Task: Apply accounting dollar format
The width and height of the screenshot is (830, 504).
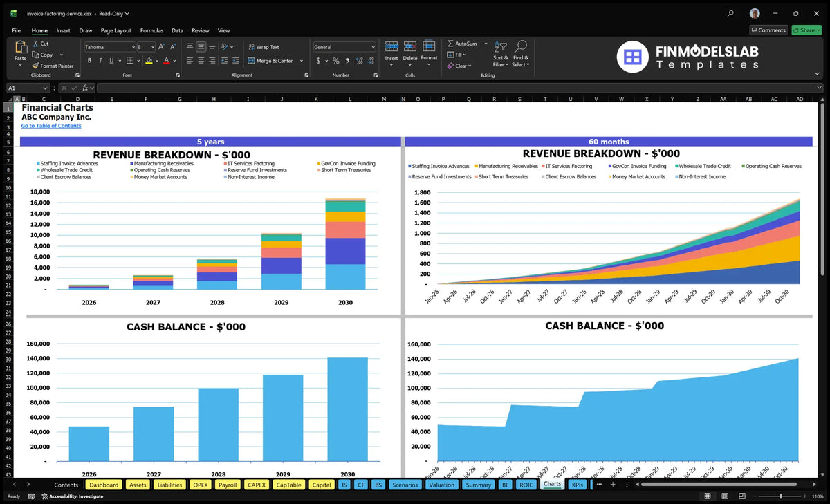Action: coord(318,61)
